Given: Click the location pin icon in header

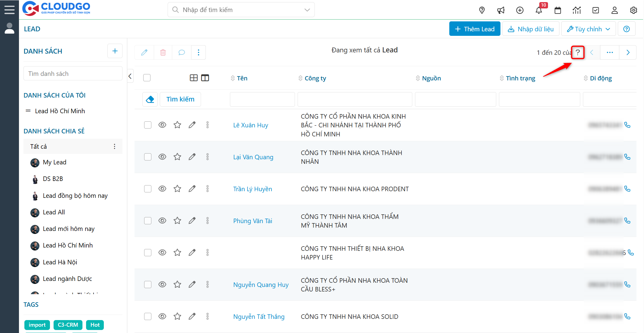Looking at the screenshot, I should tap(482, 10).
